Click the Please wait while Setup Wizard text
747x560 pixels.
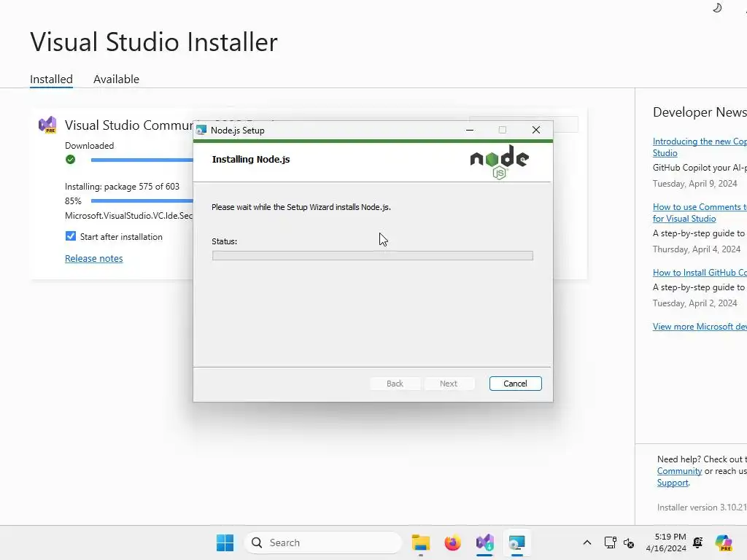point(301,207)
